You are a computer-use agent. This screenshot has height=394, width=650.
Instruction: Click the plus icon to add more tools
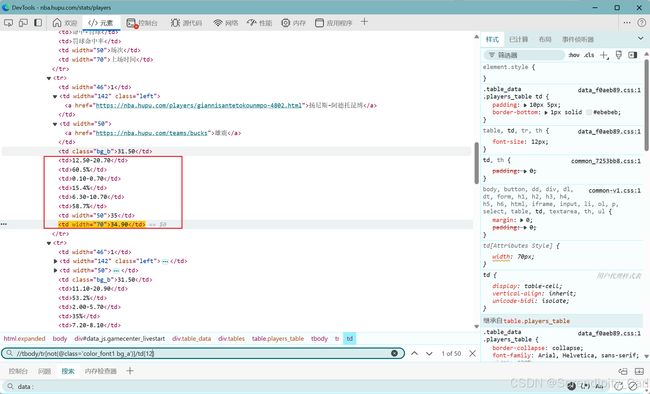(364, 22)
